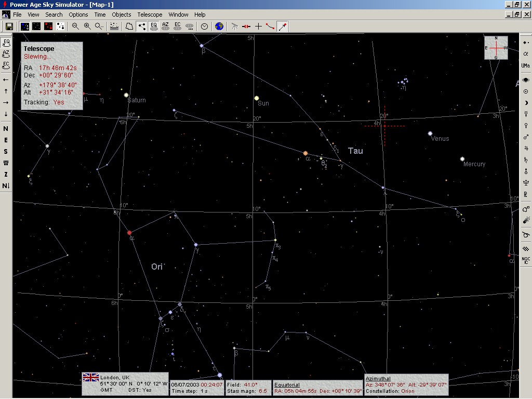Screen dimensions: 532x399
Task: Toggle constellation lines in the top toolbar
Action: [141, 26]
